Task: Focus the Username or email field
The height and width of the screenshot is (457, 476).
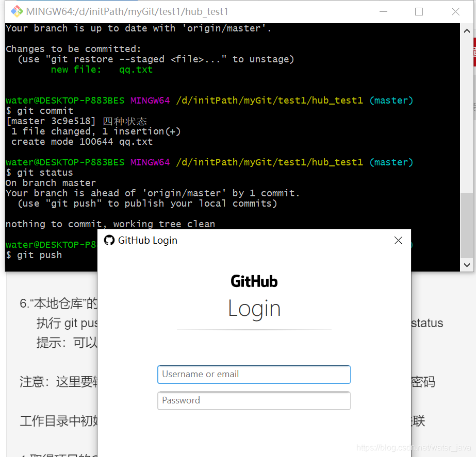Action: click(254, 375)
